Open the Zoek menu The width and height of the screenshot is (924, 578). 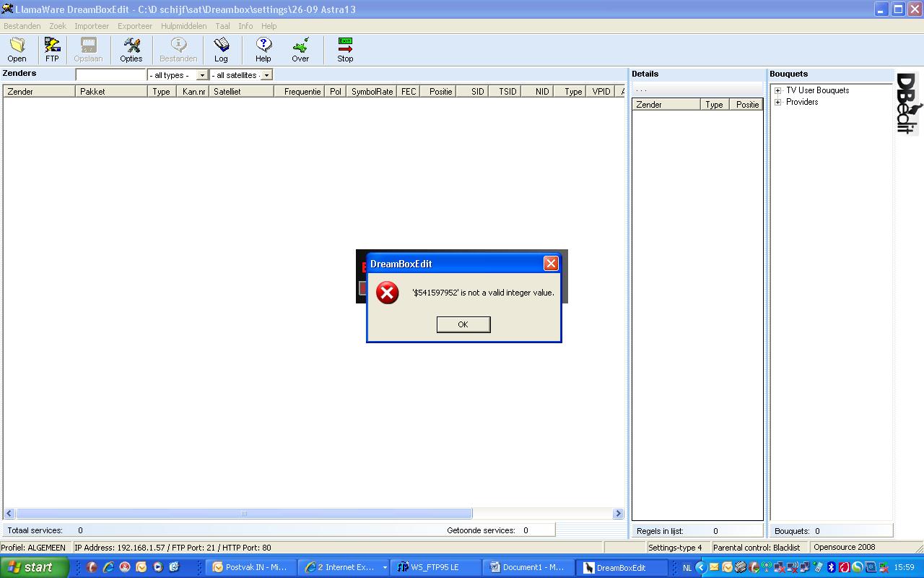(x=58, y=26)
